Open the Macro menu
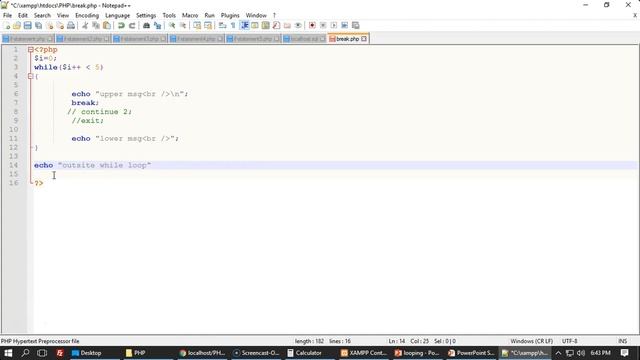This screenshot has width=640, height=360. click(190, 15)
